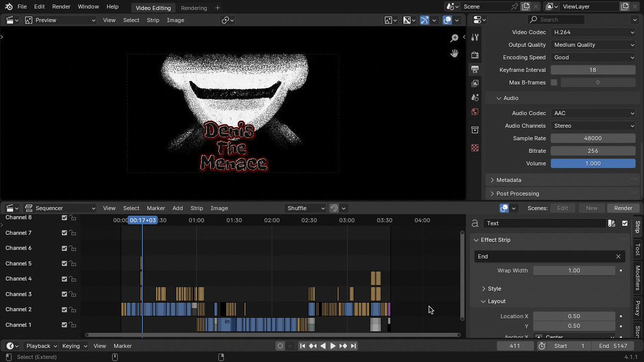The height and width of the screenshot is (362, 644).
Task: Open the Output Quality dropdown
Action: tap(593, 45)
